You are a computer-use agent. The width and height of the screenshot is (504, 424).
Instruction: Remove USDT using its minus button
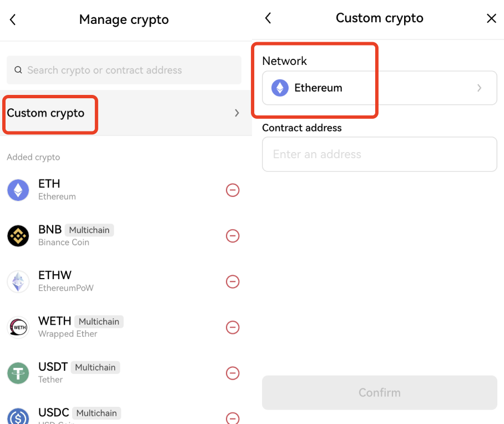click(233, 373)
